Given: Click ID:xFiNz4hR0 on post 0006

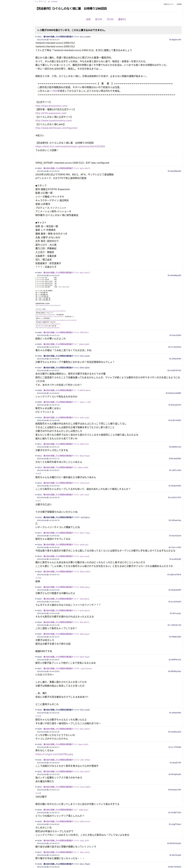Looking at the screenshot, I should click(x=175, y=359).
